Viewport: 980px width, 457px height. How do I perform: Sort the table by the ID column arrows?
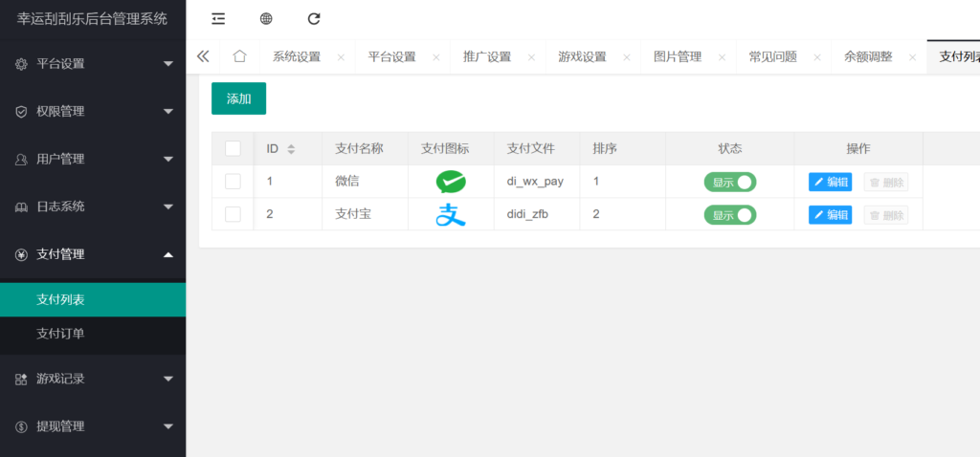point(291,149)
